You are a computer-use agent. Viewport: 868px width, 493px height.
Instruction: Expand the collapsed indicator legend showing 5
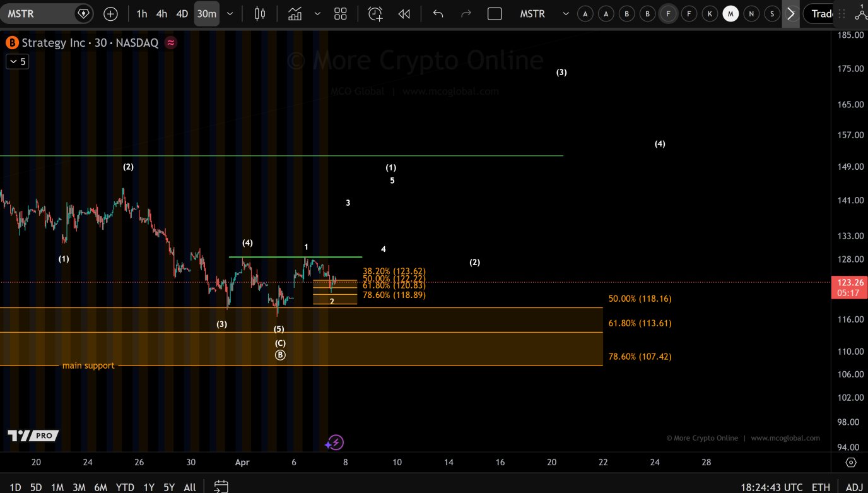click(17, 61)
